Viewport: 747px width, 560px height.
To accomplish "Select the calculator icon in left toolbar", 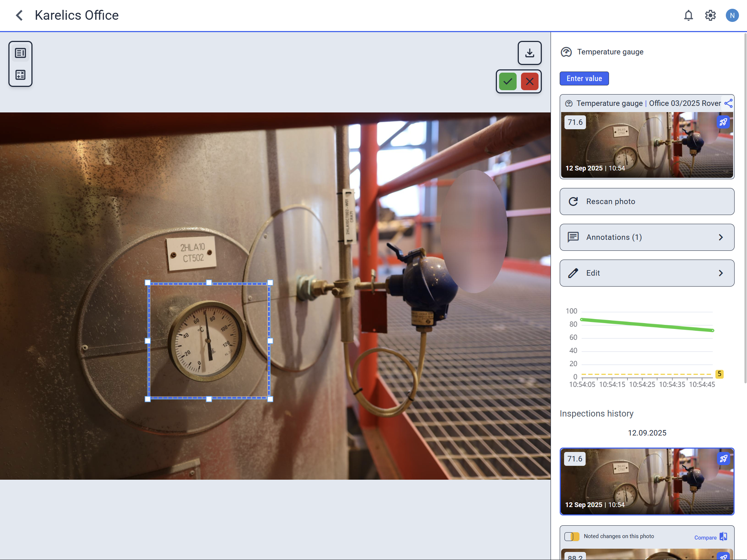I will [x=20, y=75].
